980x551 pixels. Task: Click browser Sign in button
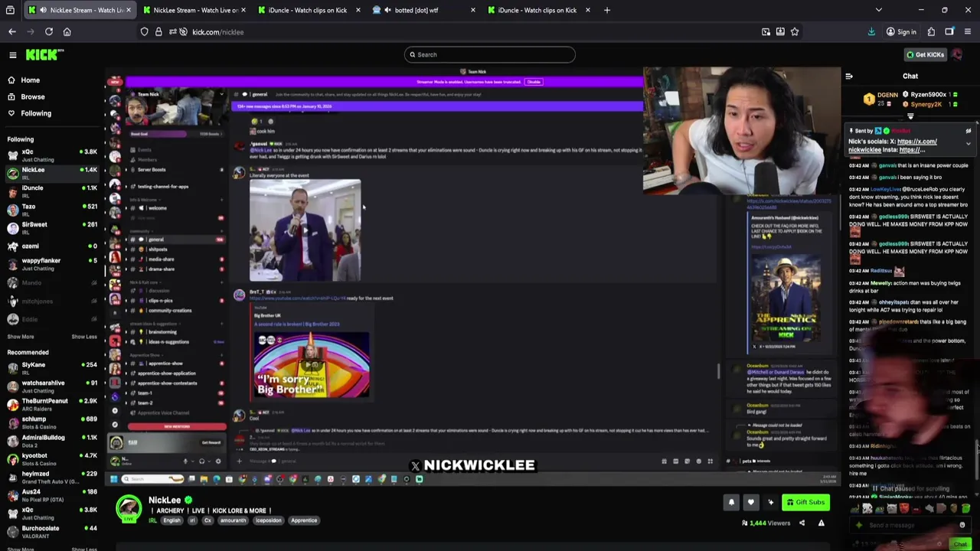click(x=901, y=32)
